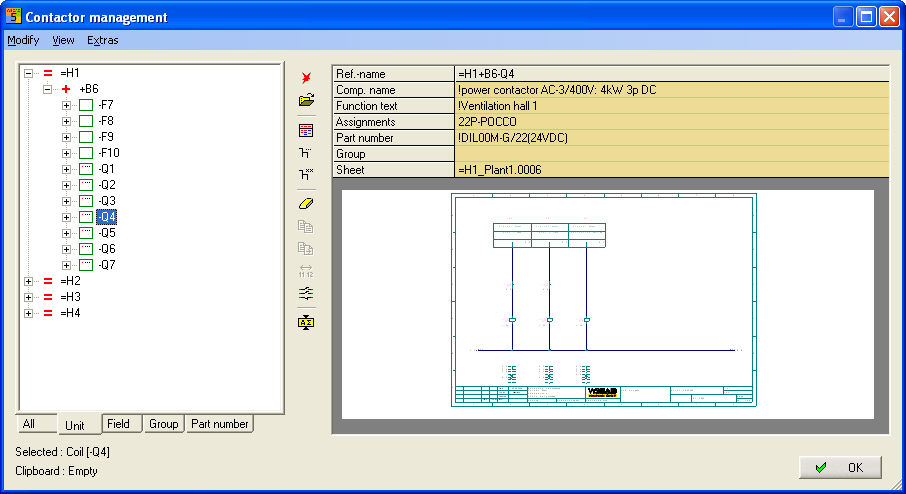Click the coil icon beside -Q6
The width and height of the screenshot is (906, 494).
86,249
